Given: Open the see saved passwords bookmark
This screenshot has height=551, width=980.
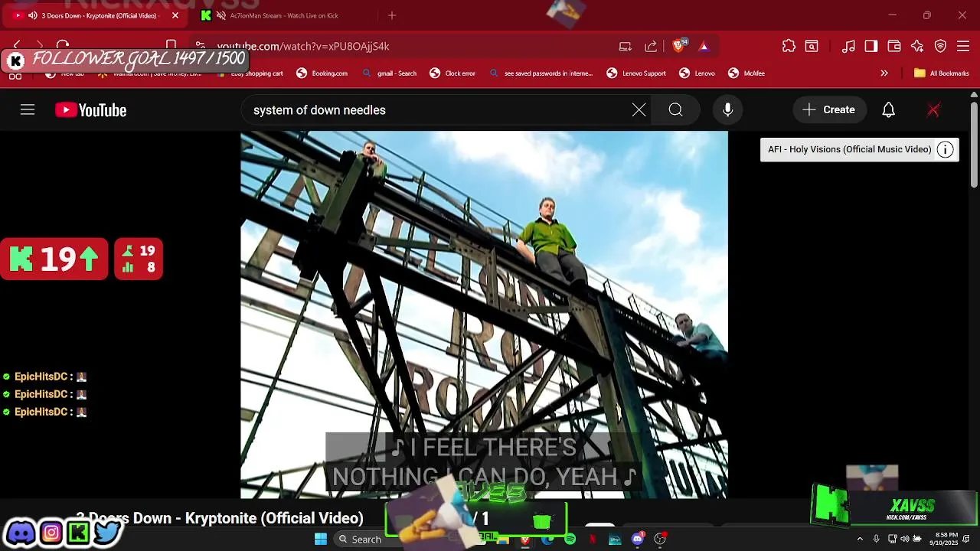Looking at the screenshot, I should pos(541,73).
